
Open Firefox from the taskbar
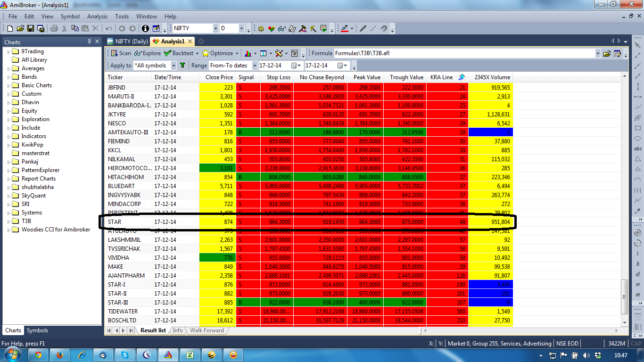point(60,355)
